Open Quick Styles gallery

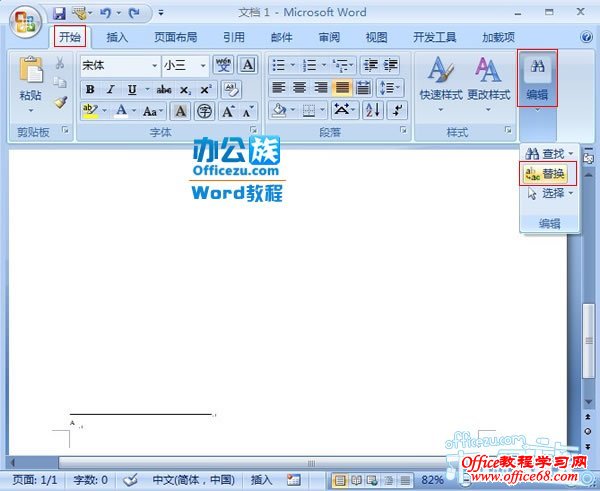pyautogui.click(x=441, y=84)
